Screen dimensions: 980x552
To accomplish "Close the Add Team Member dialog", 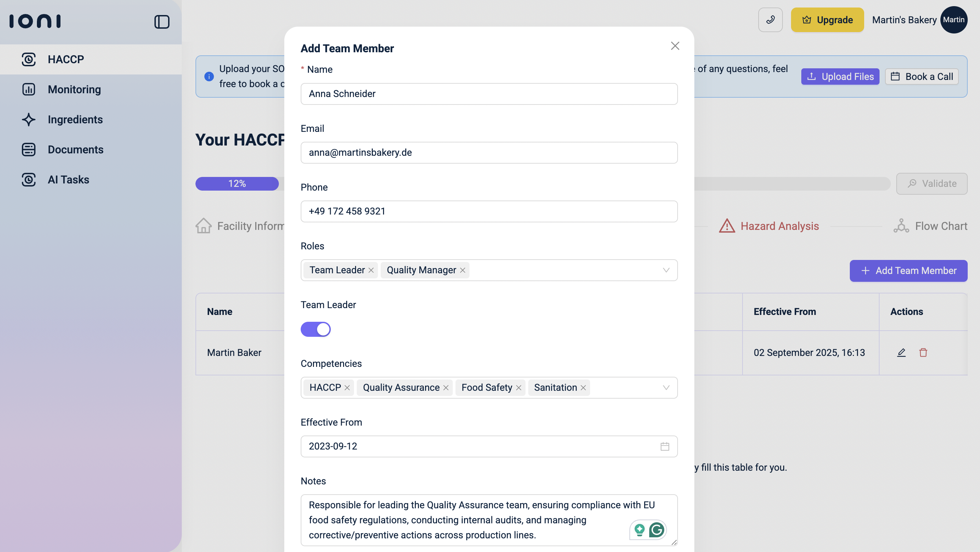I will 675,46.
